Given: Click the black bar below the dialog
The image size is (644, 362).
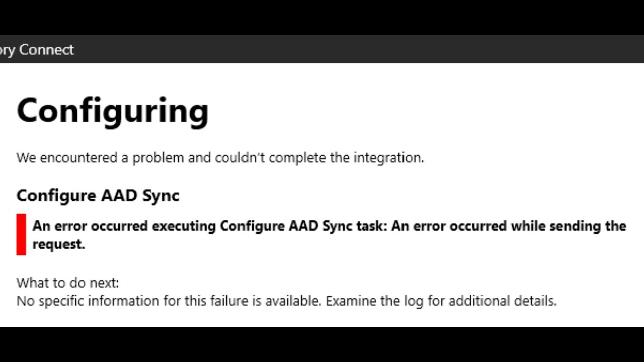Looking at the screenshot, I should coord(322,345).
